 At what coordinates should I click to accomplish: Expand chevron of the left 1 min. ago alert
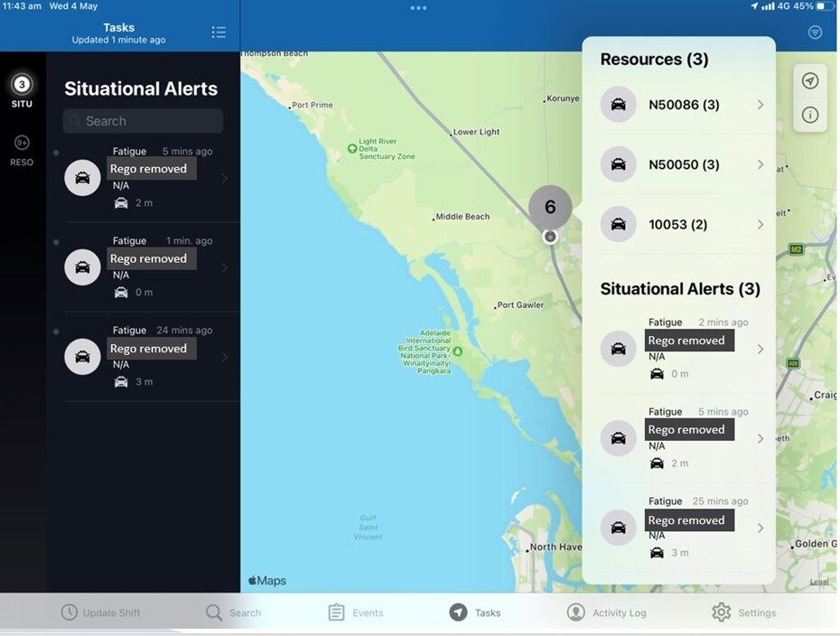[225, 267]
